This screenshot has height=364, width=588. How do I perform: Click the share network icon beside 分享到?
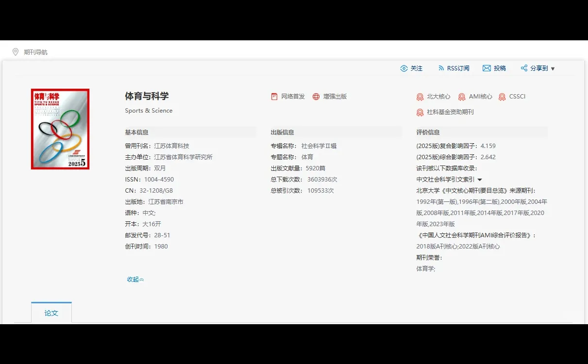tap(524, 68)
